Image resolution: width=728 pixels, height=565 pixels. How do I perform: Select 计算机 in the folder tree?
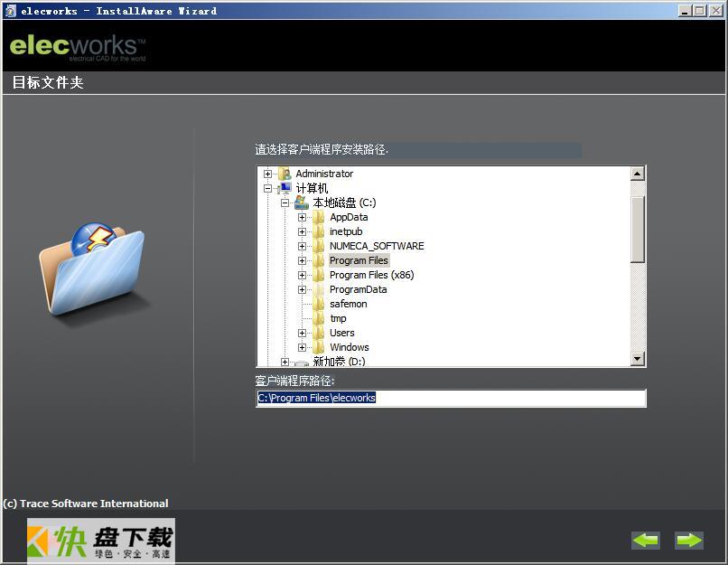point(312,188)
